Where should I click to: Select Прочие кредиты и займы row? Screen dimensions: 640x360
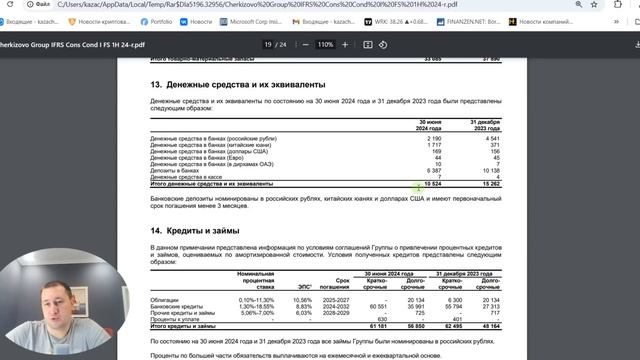(326, 313)
